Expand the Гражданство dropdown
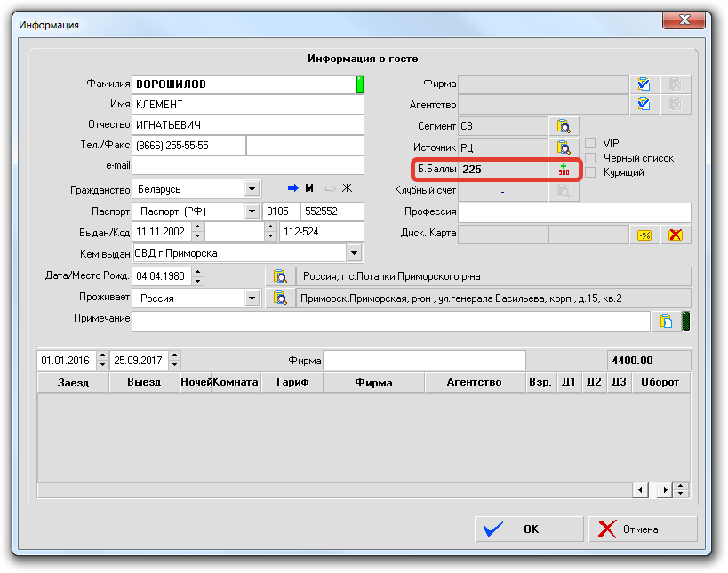728x573 pixels. coord(252,190)
